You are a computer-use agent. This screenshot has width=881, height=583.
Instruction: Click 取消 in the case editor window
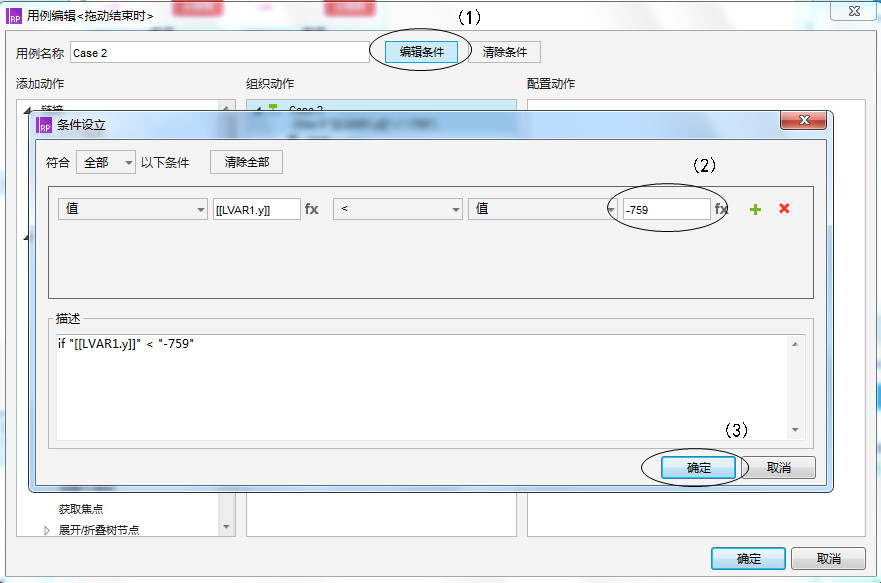(828, 559)
